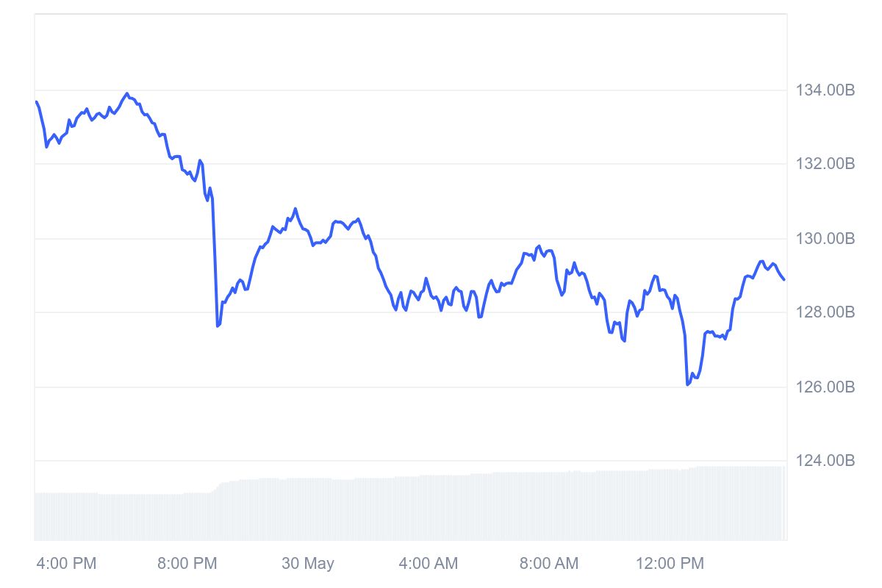This screenshot has height=588, width=882.
Task: Click the volume bars below 4:00 AM
Action: click(x=428, y=509)
